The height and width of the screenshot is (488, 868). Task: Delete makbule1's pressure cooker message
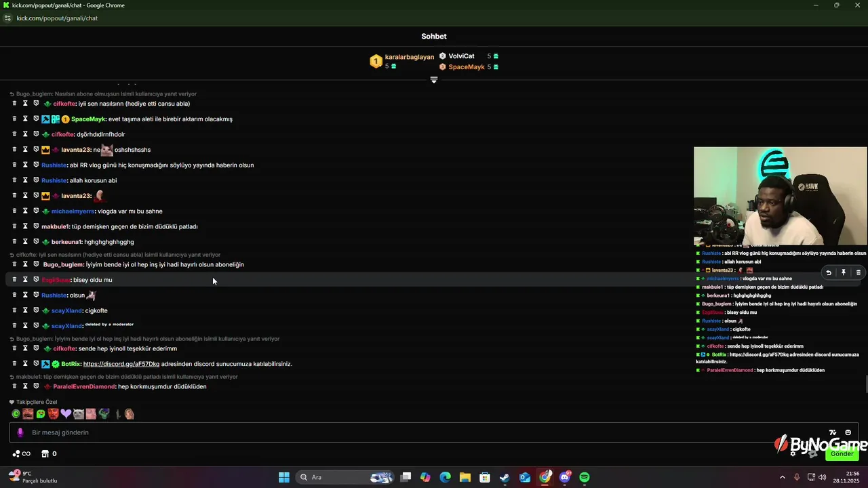[x=14, y=226]
